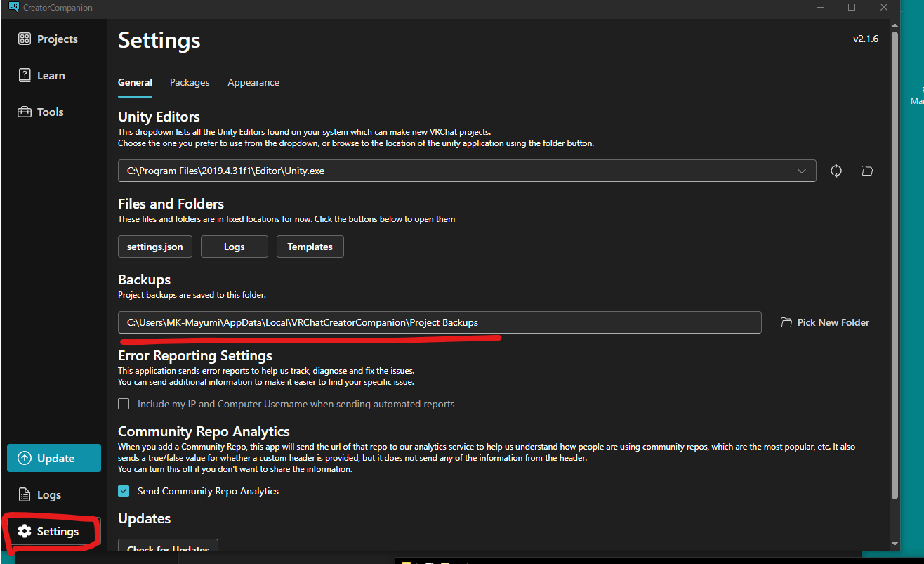Click Pick New Folder for backups
The image size is (924, 564).
tap(825, 322)
